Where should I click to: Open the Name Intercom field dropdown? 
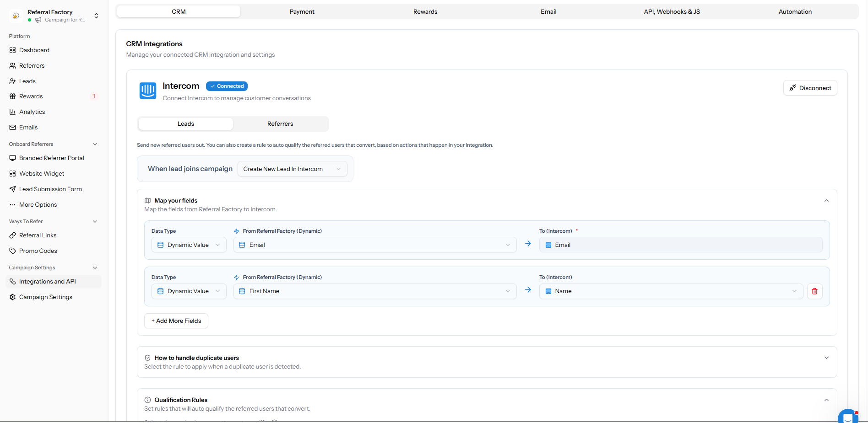(x=671, y=291)
